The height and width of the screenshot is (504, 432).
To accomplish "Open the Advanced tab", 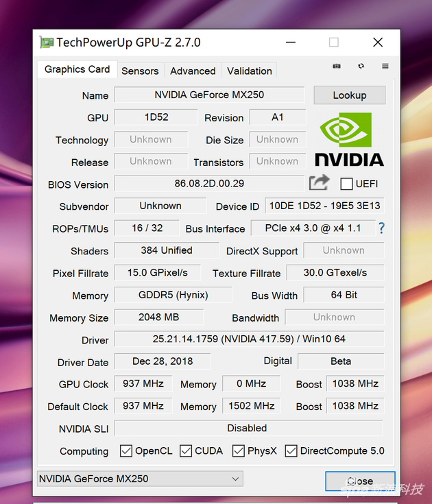I will pos(193,71).
